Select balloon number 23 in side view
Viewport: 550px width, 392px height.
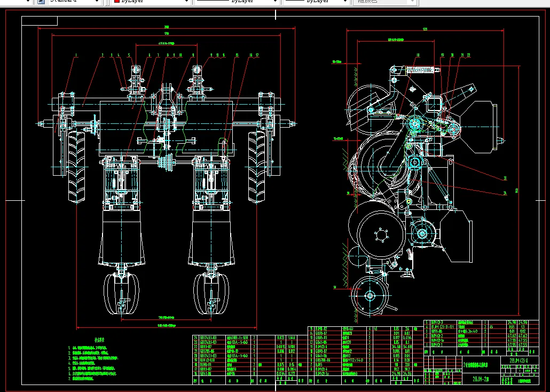(x=505, y=178)
